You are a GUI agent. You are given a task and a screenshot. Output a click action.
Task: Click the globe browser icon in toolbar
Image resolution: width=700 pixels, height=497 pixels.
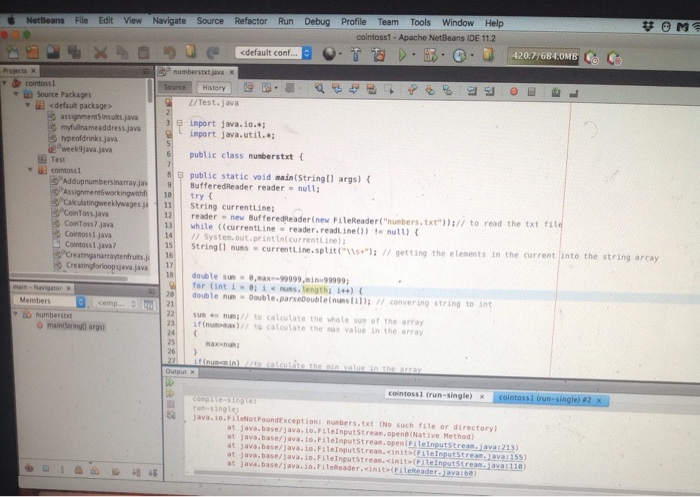[x=329, y=54]
